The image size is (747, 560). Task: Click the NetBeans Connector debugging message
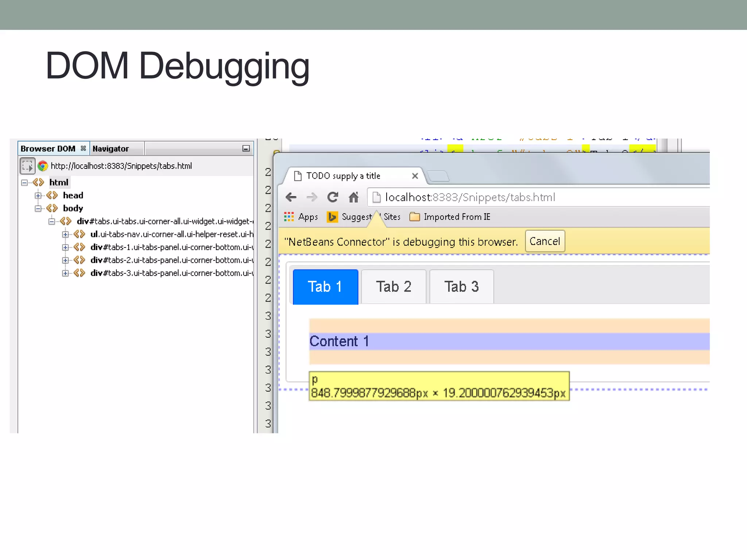(401, 242)
